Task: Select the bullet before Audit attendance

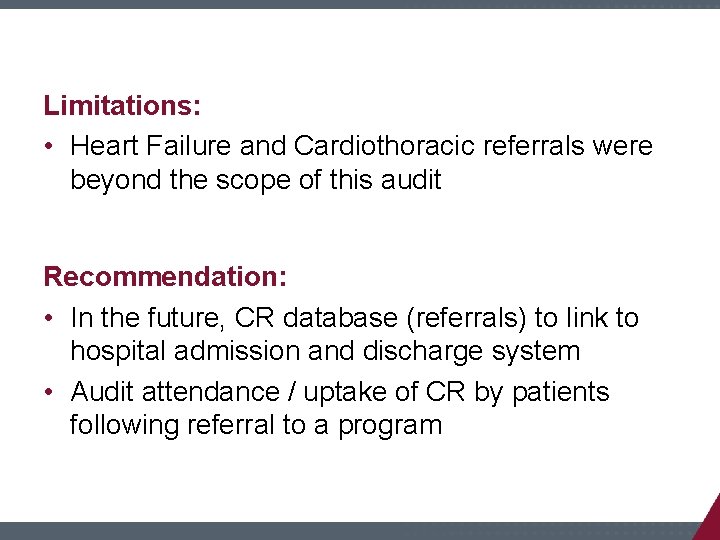Action: (49, 392)
